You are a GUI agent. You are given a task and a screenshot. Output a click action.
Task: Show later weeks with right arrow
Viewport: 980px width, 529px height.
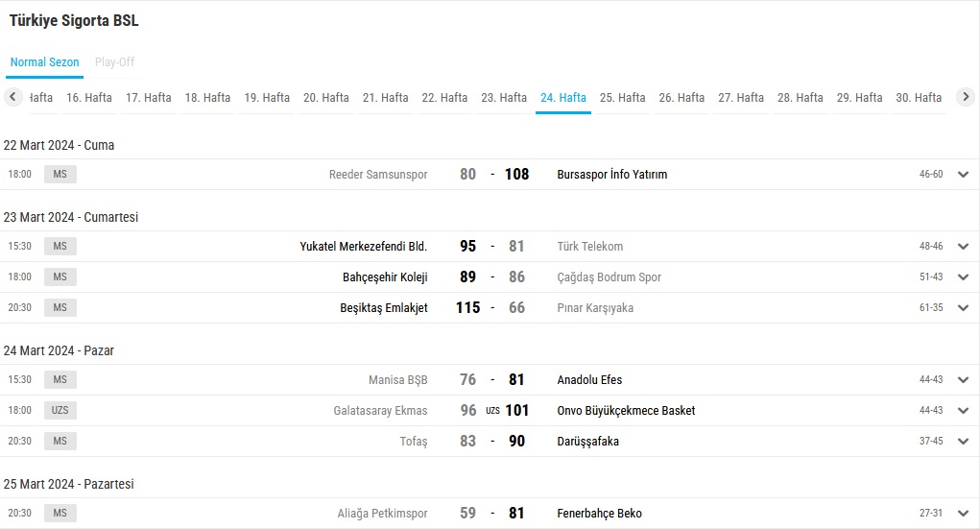tap(966, 97)
